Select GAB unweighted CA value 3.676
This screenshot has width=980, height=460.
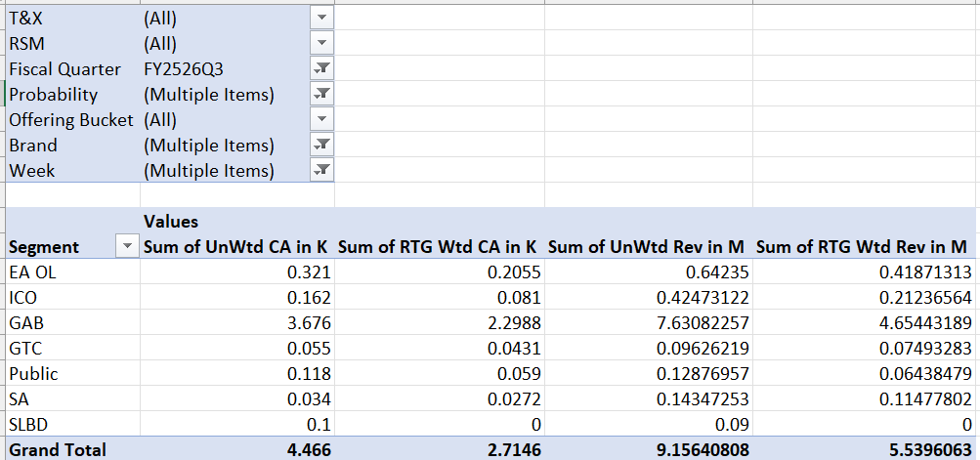tap(309, 323)
